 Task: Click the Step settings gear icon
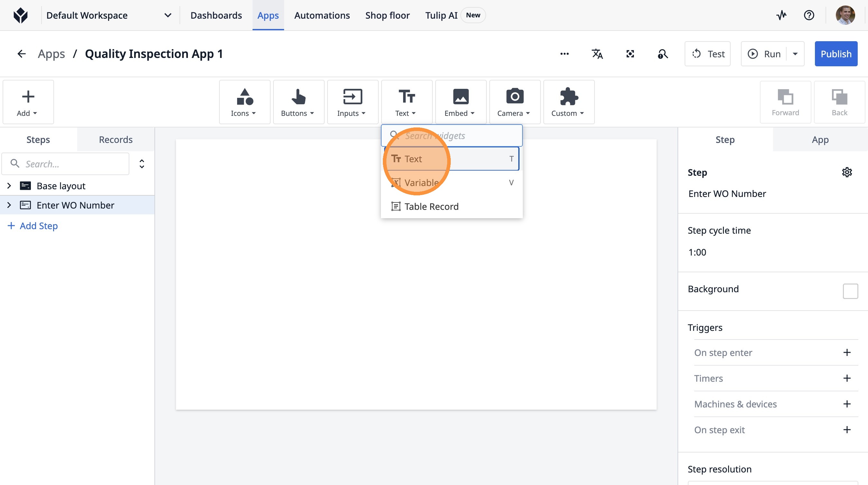click(847, 172)
